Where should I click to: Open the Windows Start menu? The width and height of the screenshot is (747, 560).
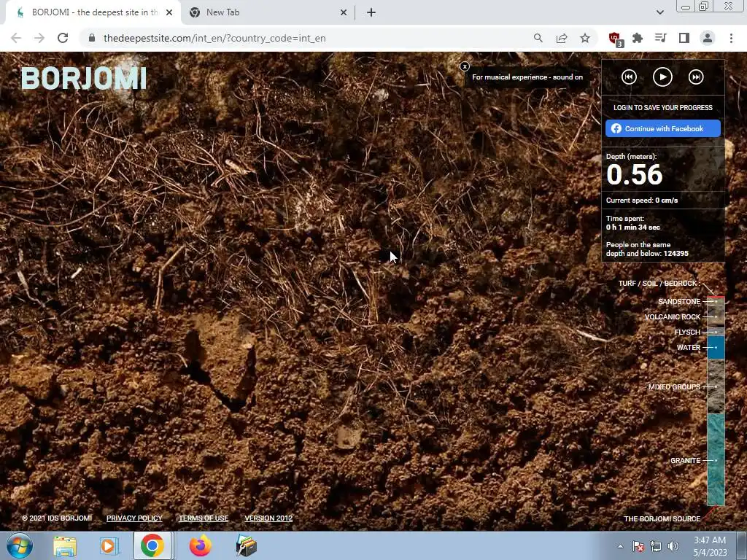click(x=20, y=545)
